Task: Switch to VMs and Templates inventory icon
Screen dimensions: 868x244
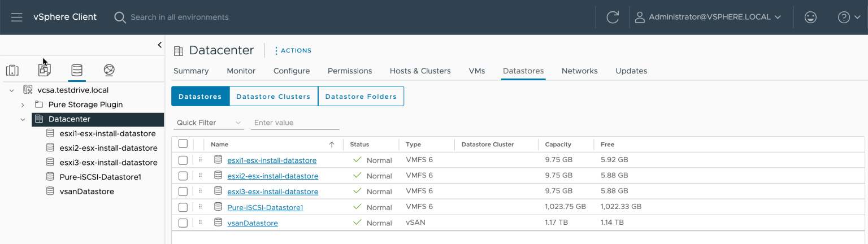Action: [x=45, y=70]
